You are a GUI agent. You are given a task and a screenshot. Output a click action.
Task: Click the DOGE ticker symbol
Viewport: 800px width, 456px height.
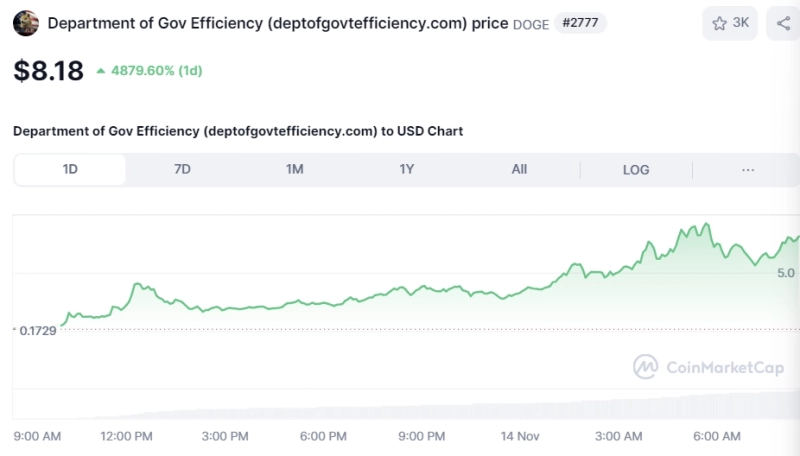[x=531, y=24]
